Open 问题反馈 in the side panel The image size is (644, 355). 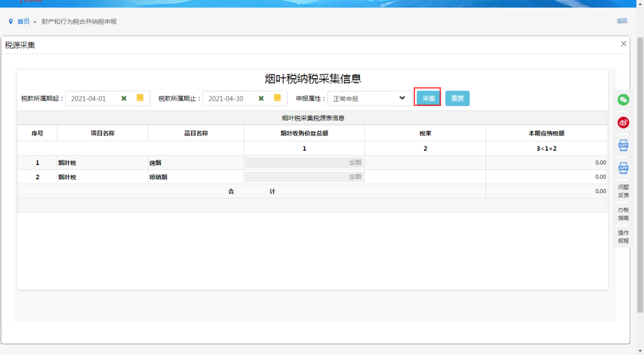(623, 191)
